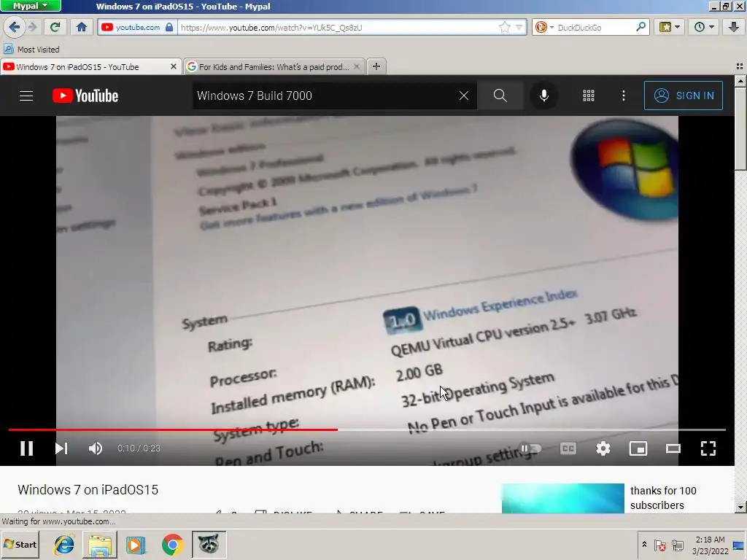The height and width of the screenshot is (560, 747).
Task: Click the SIGN IN button
Action: (683, 96)
